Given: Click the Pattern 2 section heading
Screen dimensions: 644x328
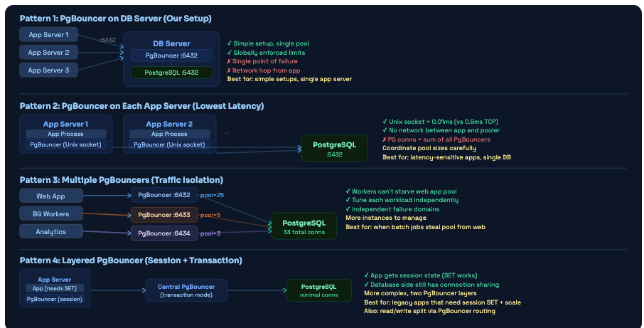Looking at the screenshot, I should tap(141, 106).
